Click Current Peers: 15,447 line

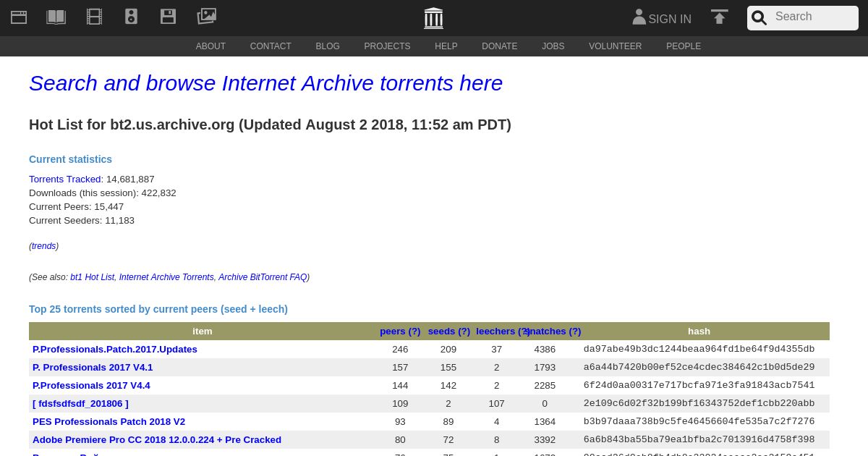[76, 207]
